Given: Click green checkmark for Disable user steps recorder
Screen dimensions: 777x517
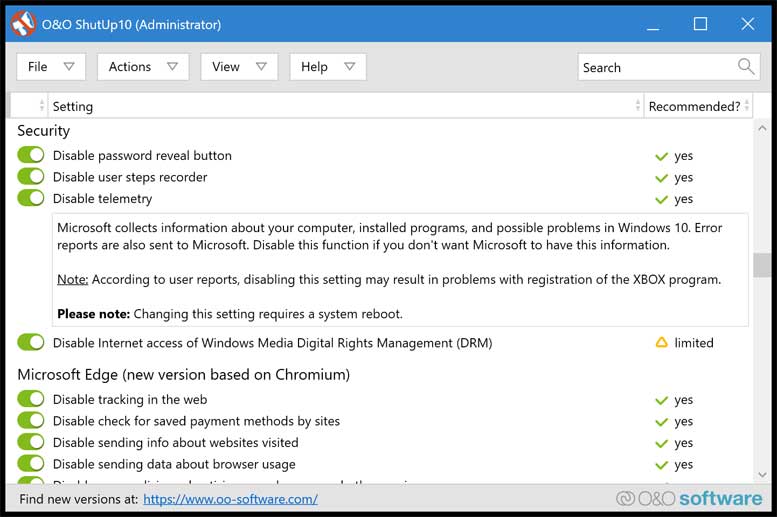Looking at the screenshot, I should (661, 178).
